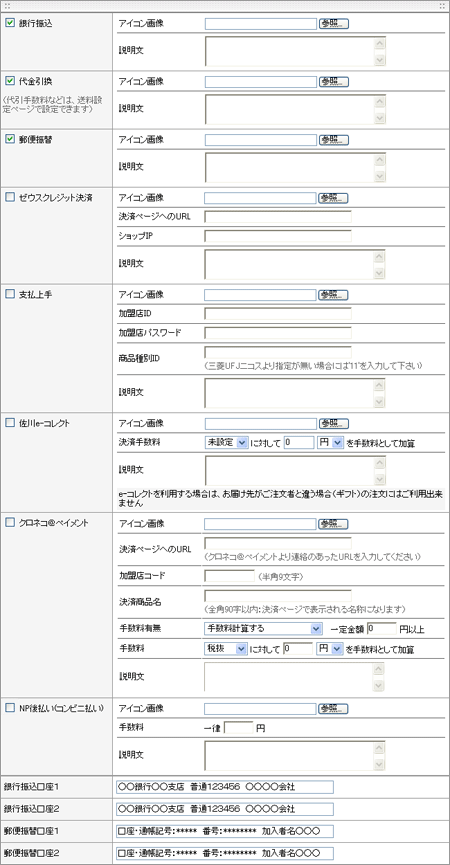Click 参照 button for 代金引換 icon image
This screenshot has height=865, width=450.
click(334, 82)
